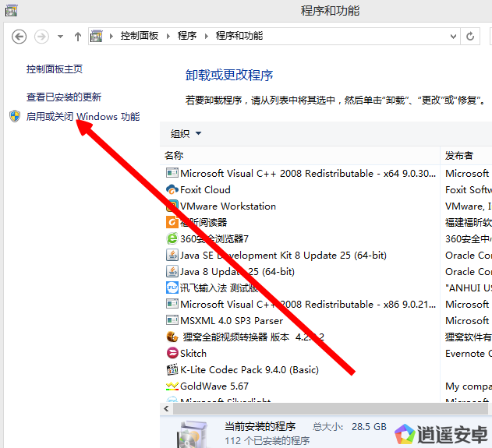Screen dimensions: 492x448
Task: Open 启用或关闭 Windows 功能 link
Action: (83, 117)
